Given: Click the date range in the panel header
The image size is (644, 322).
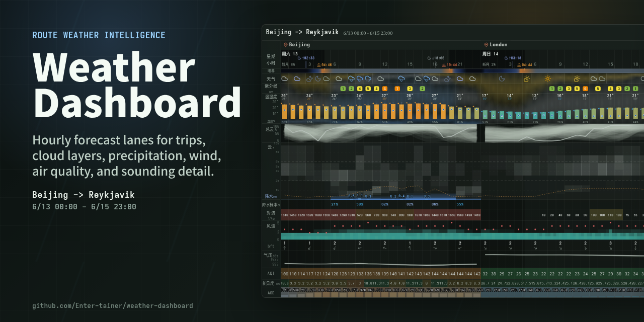Looking at the screenshot, I should coord(368,33).
